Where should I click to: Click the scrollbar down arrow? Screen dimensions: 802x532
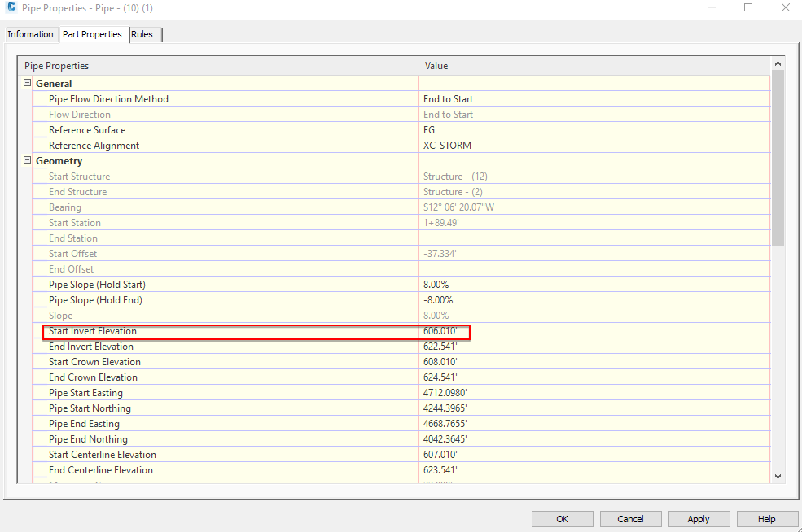[x=778, y=476]
